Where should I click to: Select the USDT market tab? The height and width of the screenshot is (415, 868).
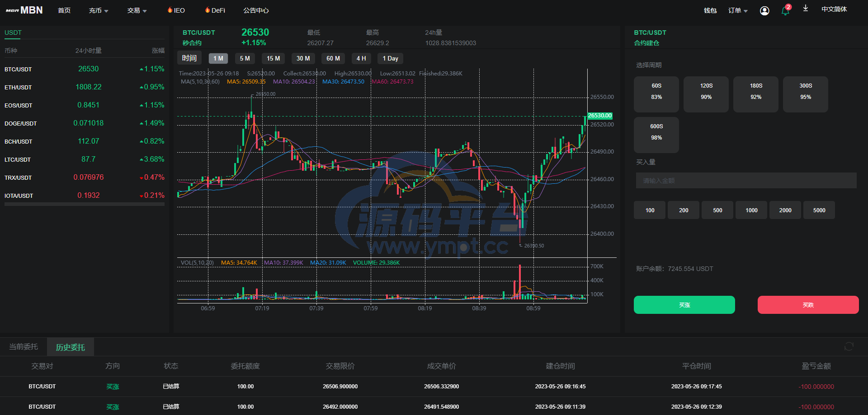(13, 33)
